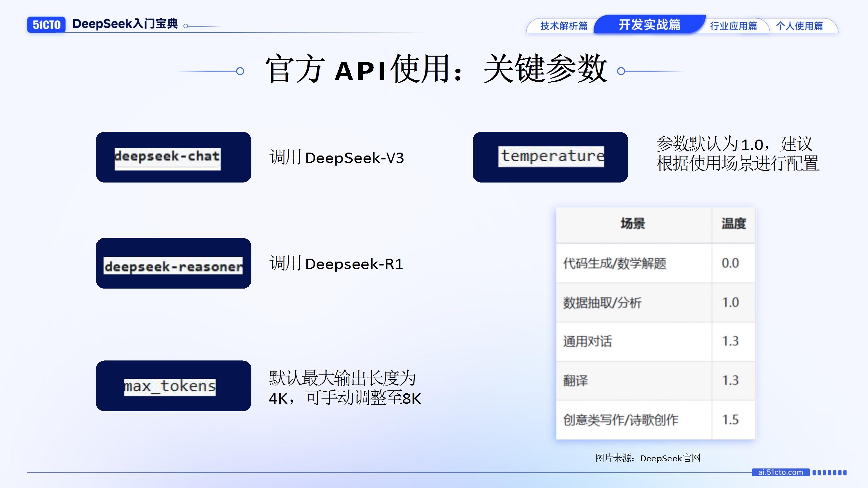Click the 场景 table column header
Image resolution: width=868 pixels, height=488 pixels.
(x=633, y=224)
